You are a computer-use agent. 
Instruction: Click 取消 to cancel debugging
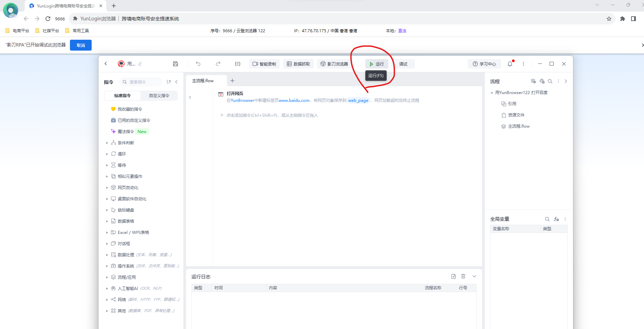tap(81, 45)
